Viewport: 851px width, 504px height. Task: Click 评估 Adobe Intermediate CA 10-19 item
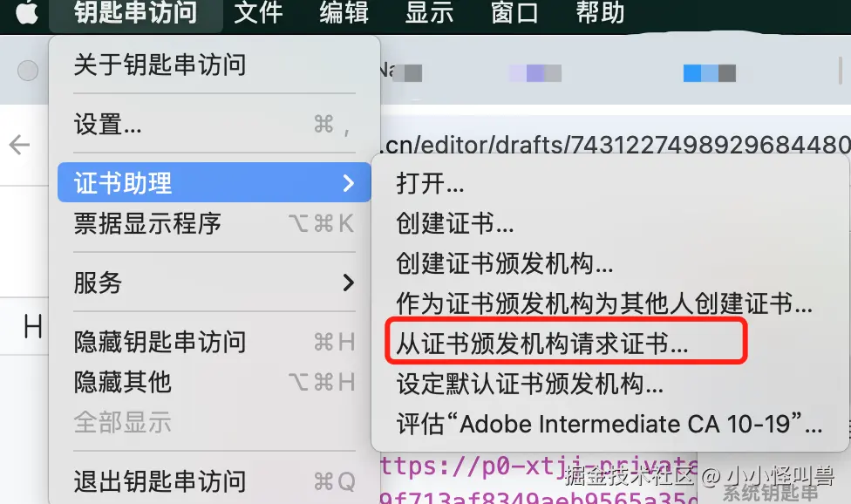(x=610, y=424)
